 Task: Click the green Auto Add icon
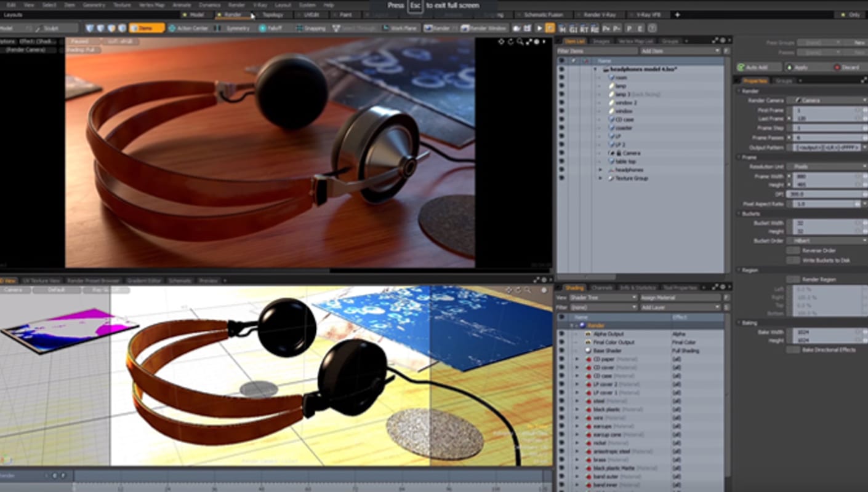(x=742, y=67)
